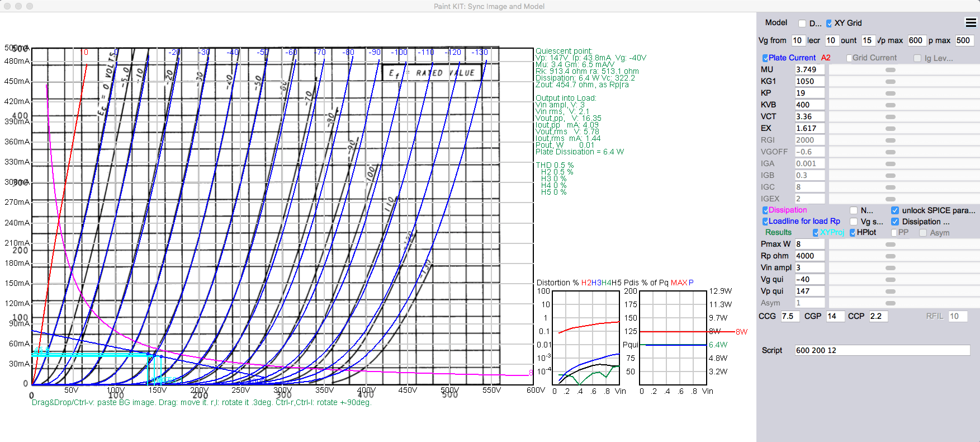The image size is (980, 442).
Task: Click the KG1 slider handle
Action: pos(891,82)
